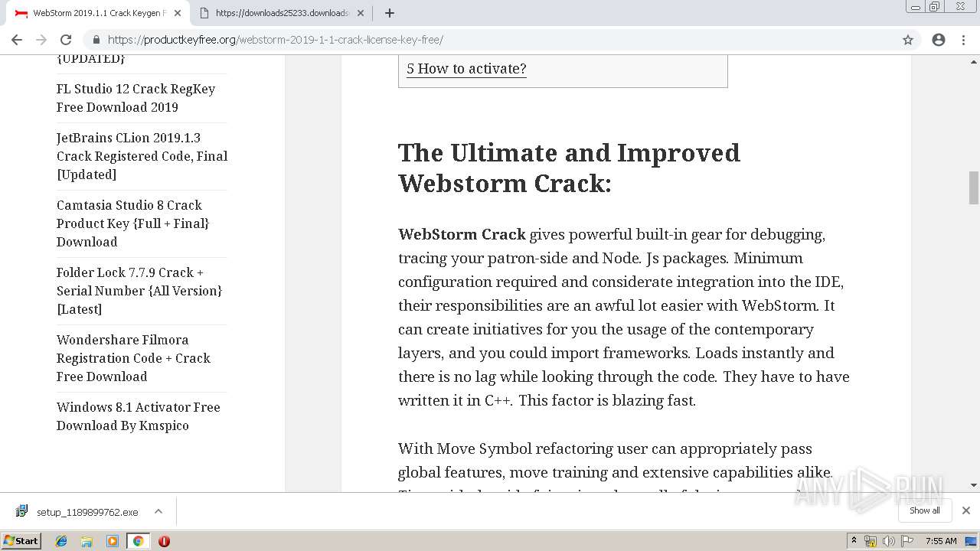Reload the current page
Viewport: 980px width, 551px height.
pos(66,40)
